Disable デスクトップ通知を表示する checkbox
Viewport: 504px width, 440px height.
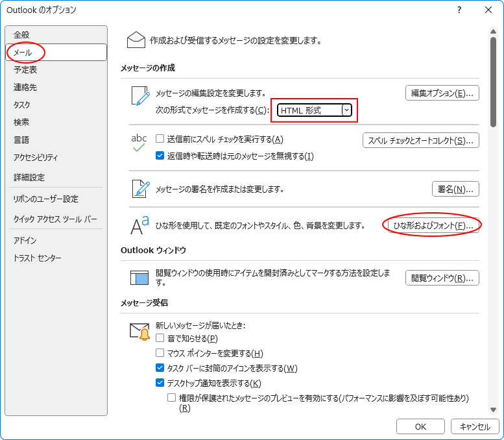click(160, 383)
